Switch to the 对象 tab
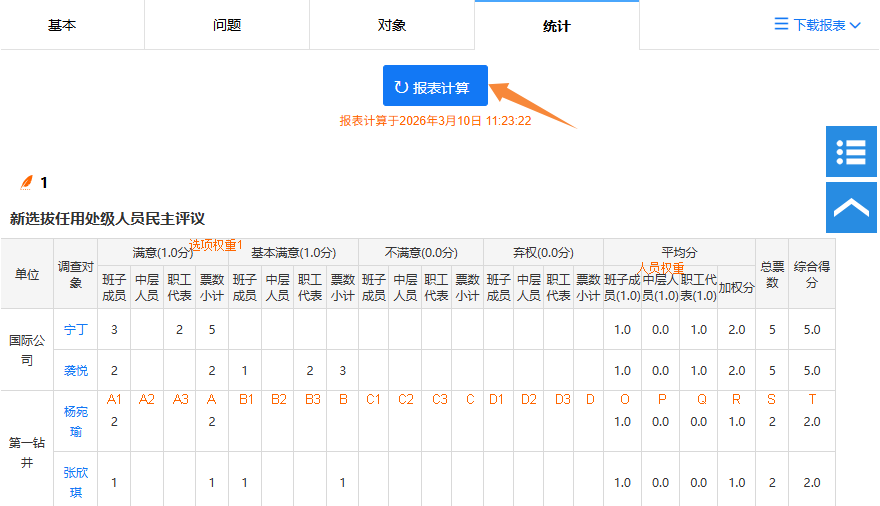 click(x=392, y=25)
